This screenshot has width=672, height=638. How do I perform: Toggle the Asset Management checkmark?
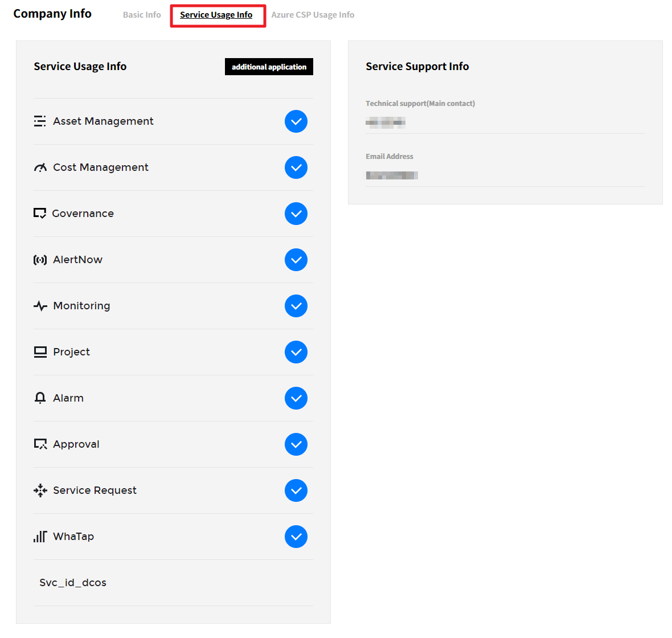[296, 121]
